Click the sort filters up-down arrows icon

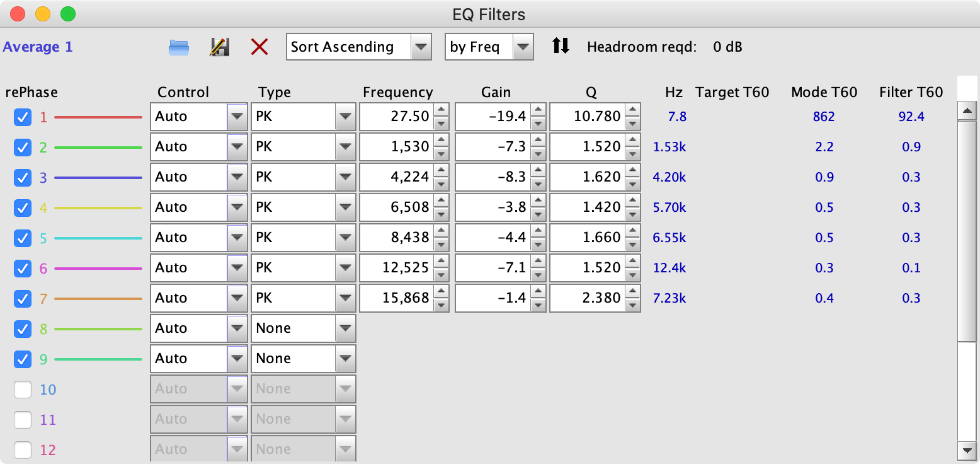(x=561, y=46)
